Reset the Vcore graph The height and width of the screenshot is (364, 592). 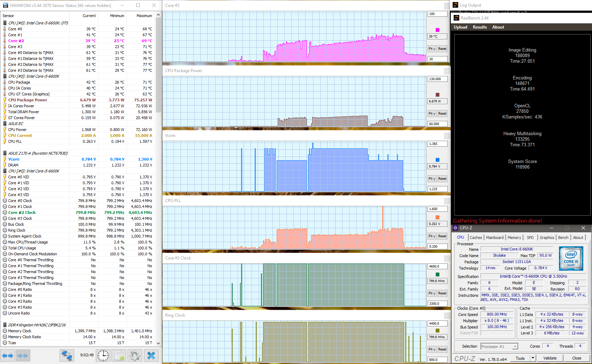(442, 179)
